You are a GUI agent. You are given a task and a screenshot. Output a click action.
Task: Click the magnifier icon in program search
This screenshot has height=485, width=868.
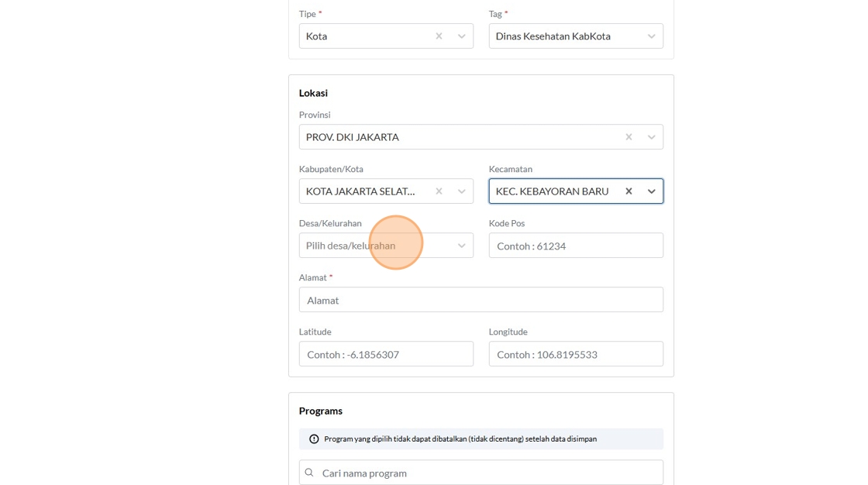(x=310, y=473)
